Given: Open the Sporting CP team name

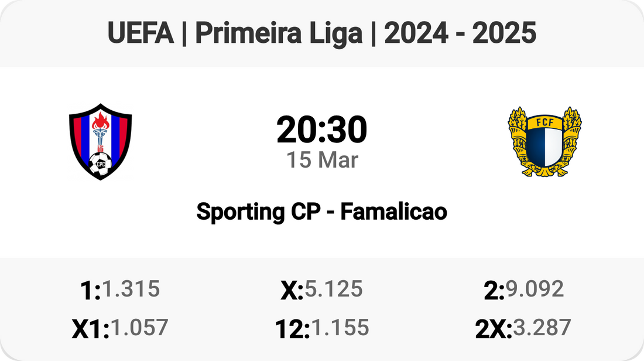Looking at the screenshot, I should point(257,212).
